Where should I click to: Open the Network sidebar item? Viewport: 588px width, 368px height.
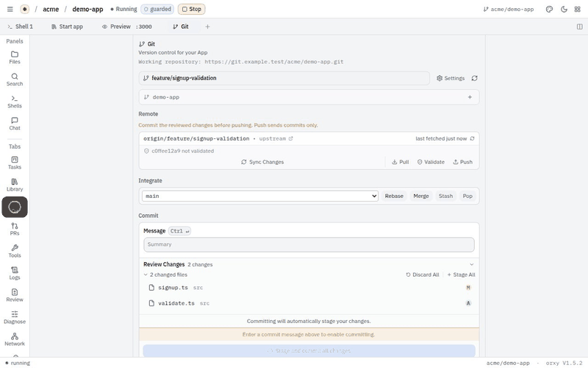[x=15, y=340]
